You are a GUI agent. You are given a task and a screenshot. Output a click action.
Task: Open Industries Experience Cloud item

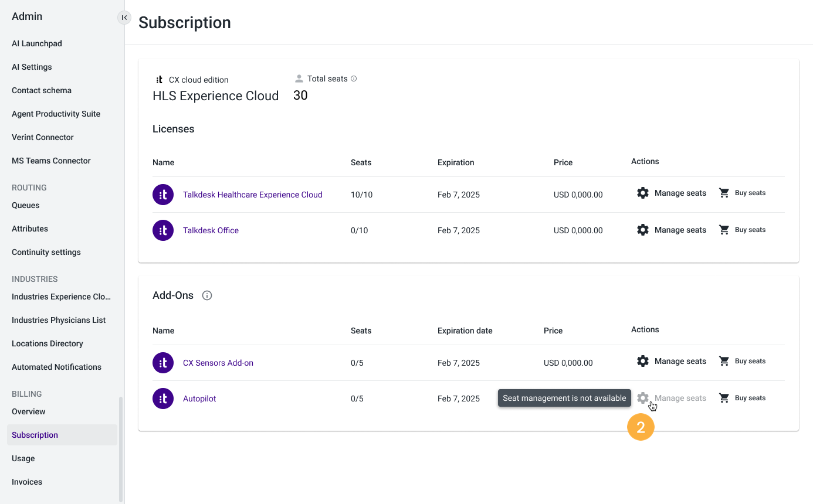(61, 297)
